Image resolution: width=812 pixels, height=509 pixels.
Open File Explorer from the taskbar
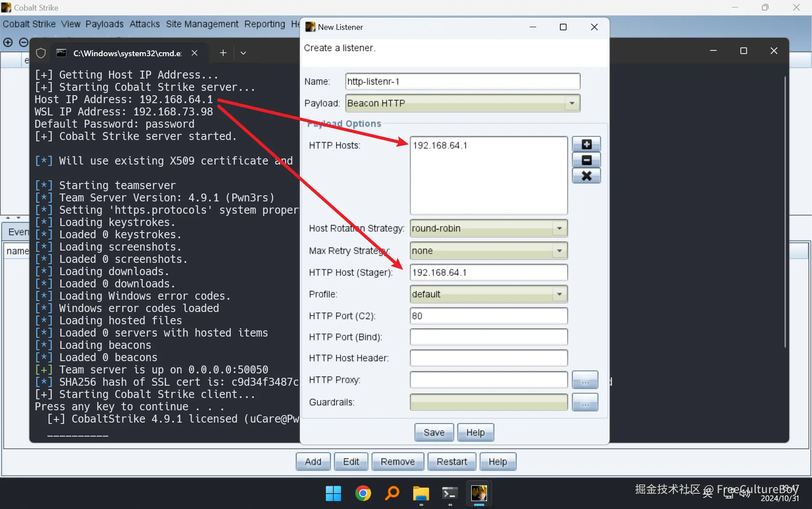click(421, 494)
